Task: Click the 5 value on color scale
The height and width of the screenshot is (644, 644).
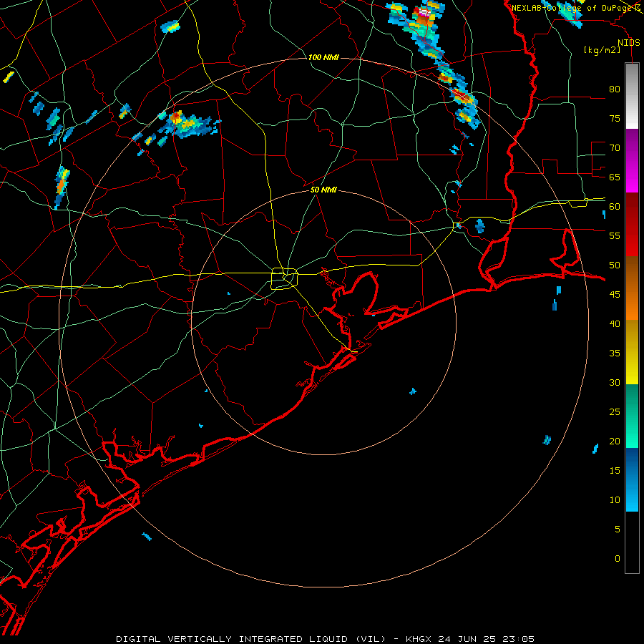Action: pos(618,529)
